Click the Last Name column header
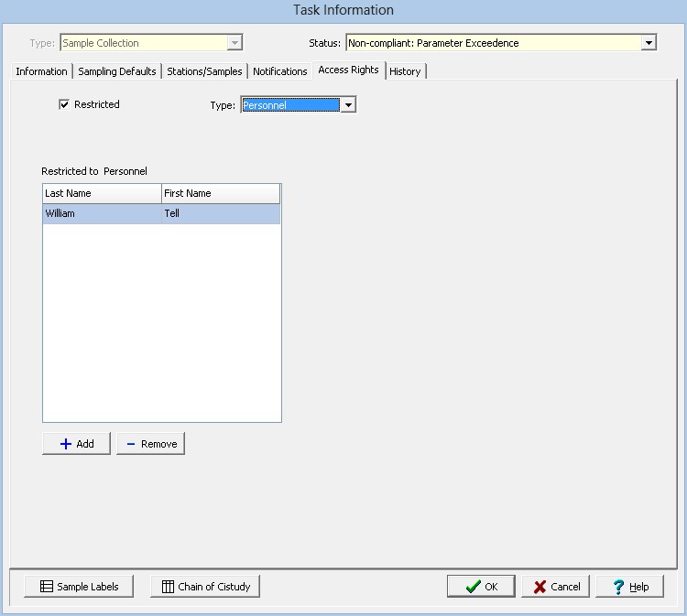687x616 pixels. point(101,193)
